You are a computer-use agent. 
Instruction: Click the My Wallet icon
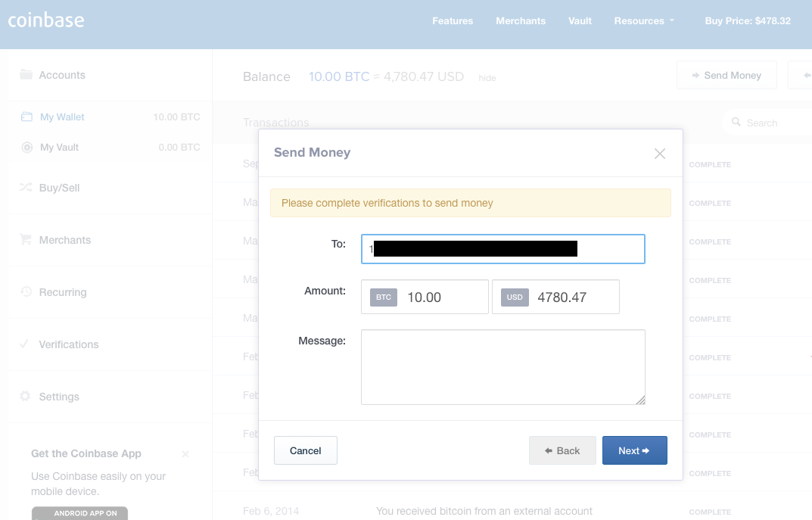26,117
